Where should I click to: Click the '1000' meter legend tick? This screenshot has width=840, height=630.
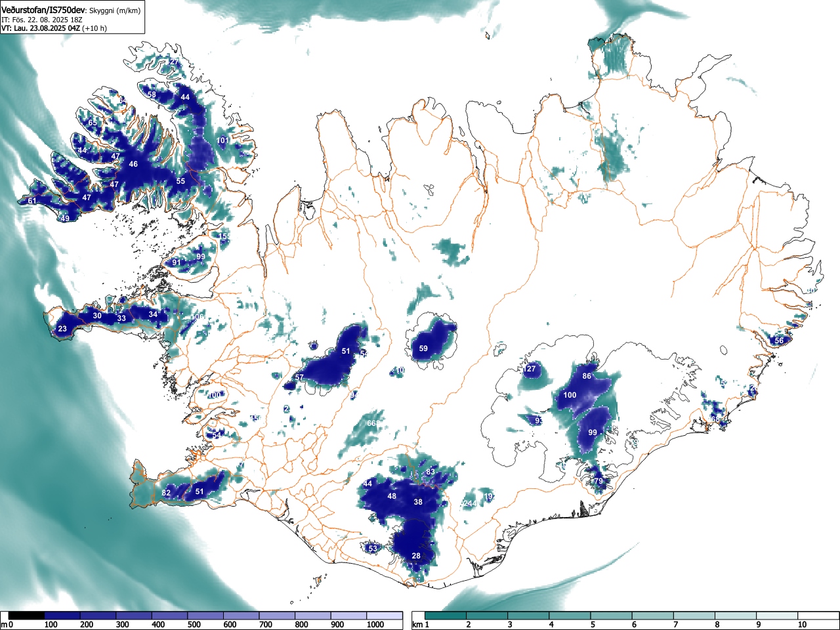[375, 625]
